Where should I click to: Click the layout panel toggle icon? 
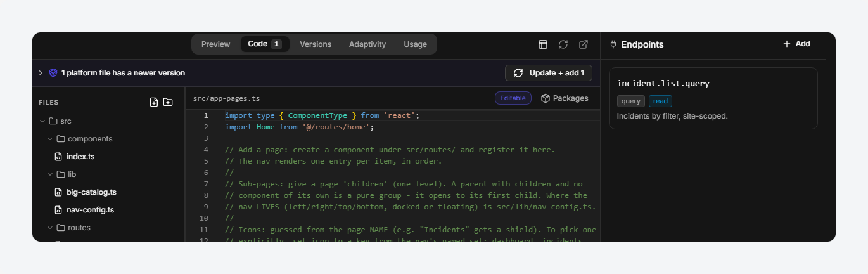[x=543, y=44]
